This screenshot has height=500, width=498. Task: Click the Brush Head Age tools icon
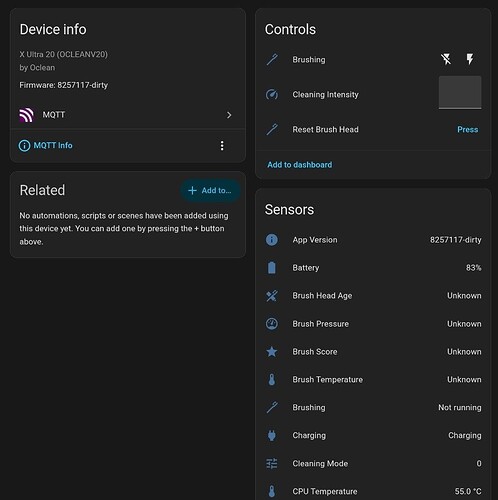click(272, 296)
